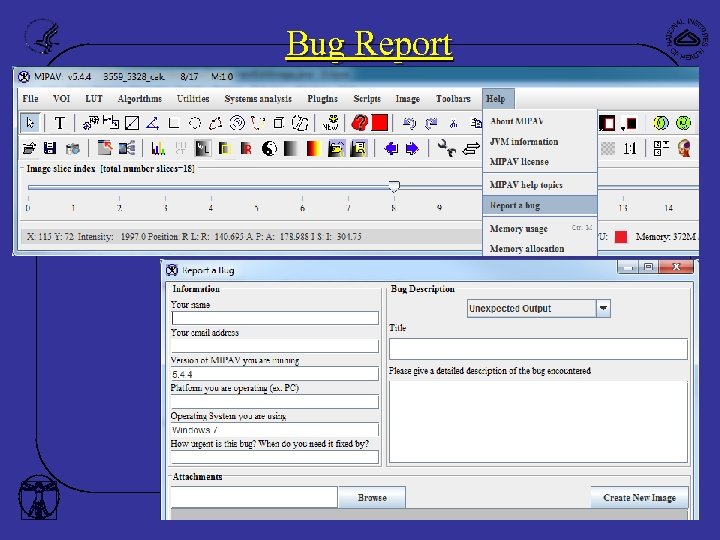Open the Systems analysis menu
The width and height of the screenshot is (720, 540).
tap(258, 99)
